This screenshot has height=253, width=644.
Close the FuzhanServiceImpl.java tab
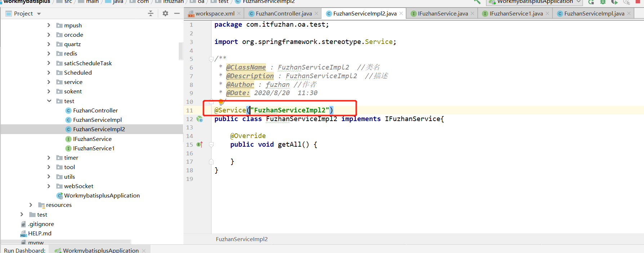[629, 14]
